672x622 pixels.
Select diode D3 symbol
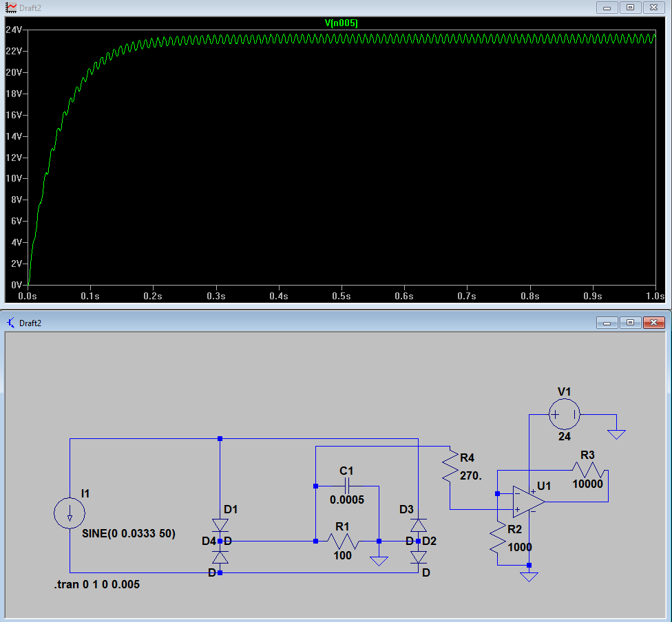coord(419,525)
